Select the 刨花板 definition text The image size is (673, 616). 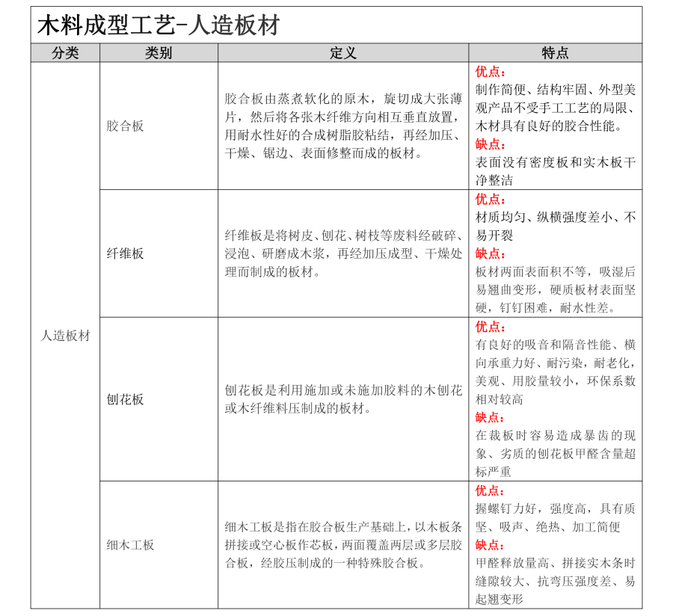click(x=343, y=399)
